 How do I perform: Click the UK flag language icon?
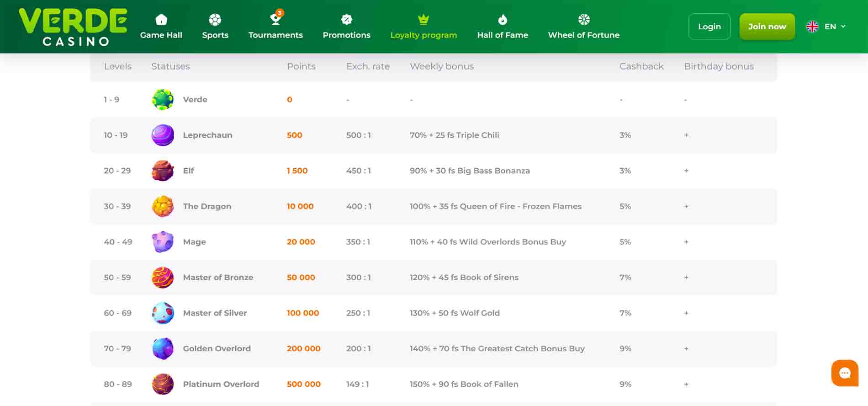(812, 27)
